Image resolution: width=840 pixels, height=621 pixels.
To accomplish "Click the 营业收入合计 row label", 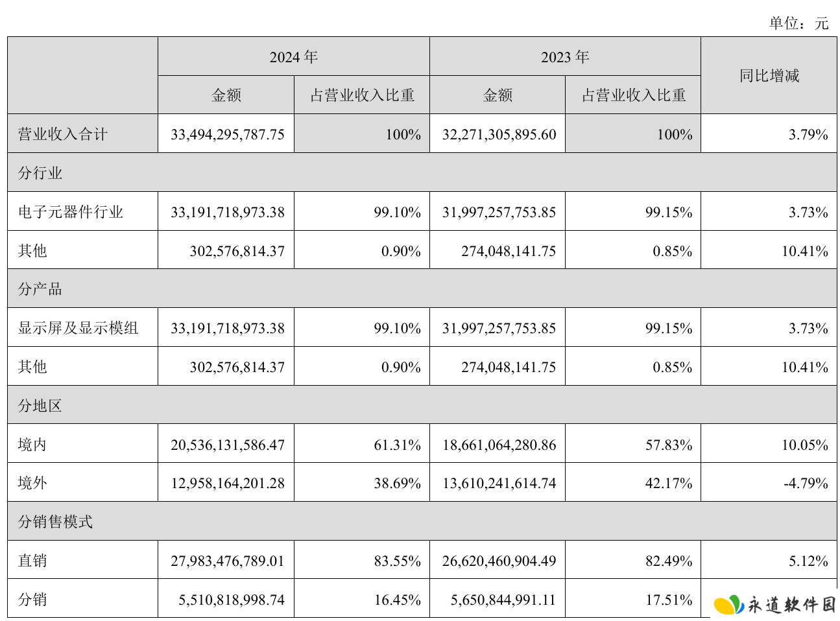I will point(63,134).
